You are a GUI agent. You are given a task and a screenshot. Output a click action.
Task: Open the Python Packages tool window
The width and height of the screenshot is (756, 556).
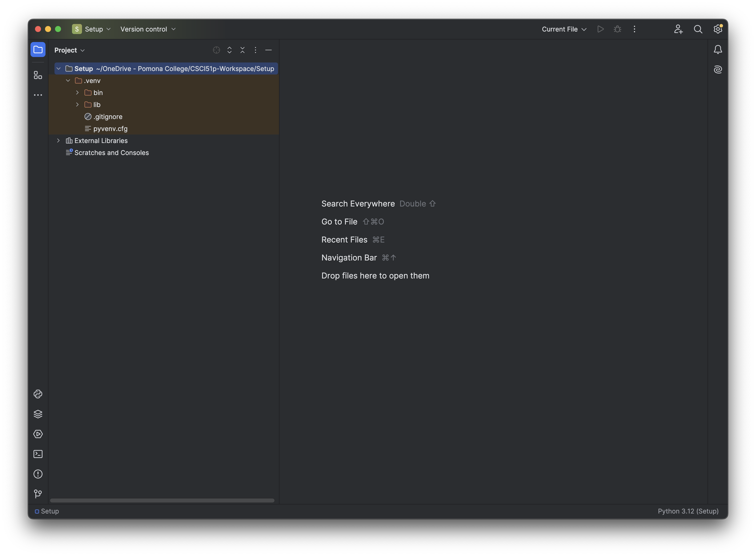[x=38, y=414]
